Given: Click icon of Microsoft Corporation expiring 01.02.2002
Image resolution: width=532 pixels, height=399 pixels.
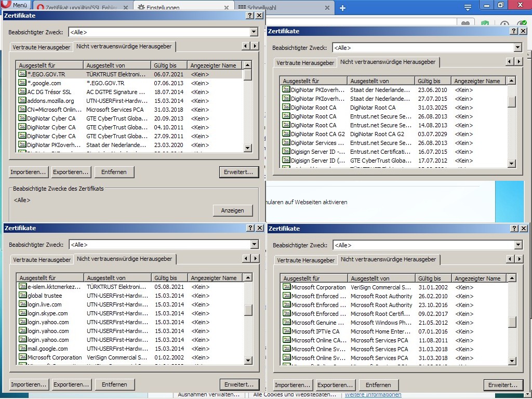Looking at the screenshot, I should 23,357.
